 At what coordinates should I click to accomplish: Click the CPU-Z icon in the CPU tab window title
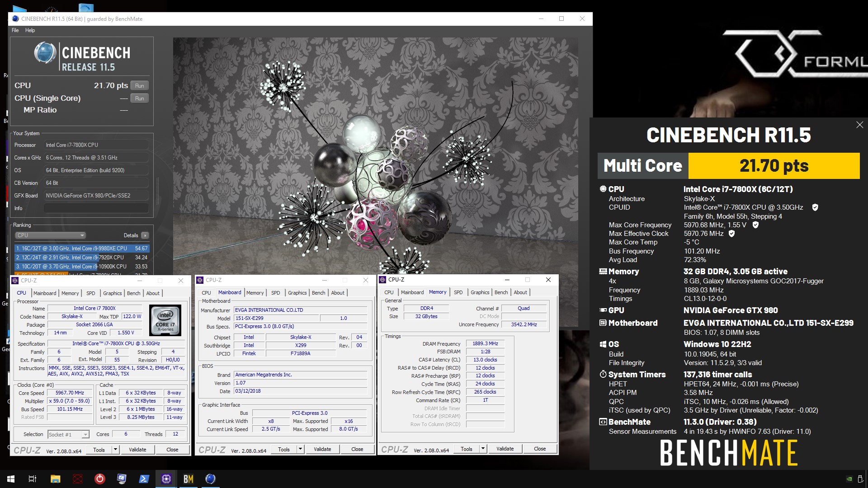pyautogui.click(x=15, y=281)
